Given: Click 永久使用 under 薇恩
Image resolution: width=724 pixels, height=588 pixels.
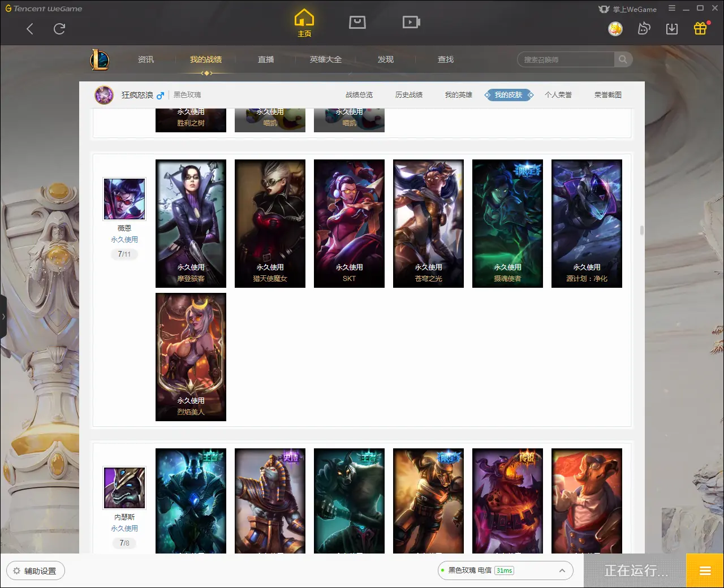Looking at the screenshot, I should coord(124,240).
